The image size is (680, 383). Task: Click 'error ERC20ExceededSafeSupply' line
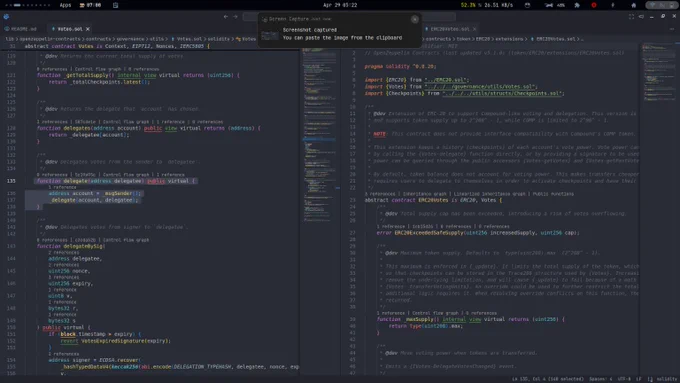478,233
